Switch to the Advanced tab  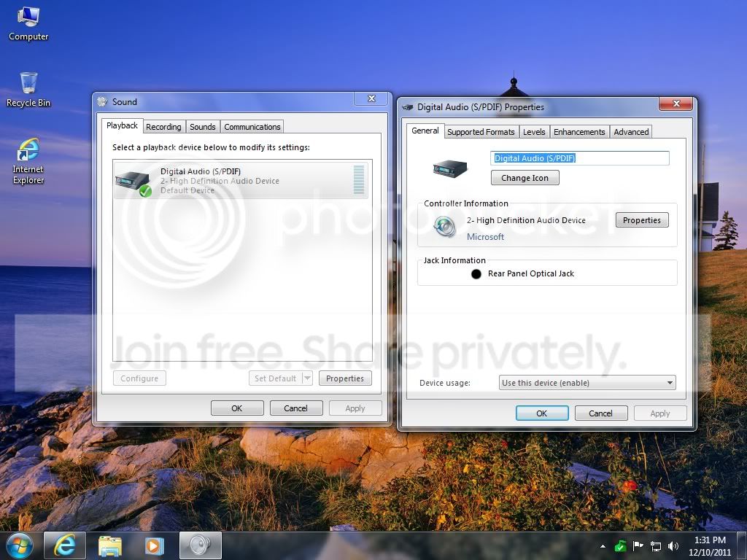click(x=631, y=132)
